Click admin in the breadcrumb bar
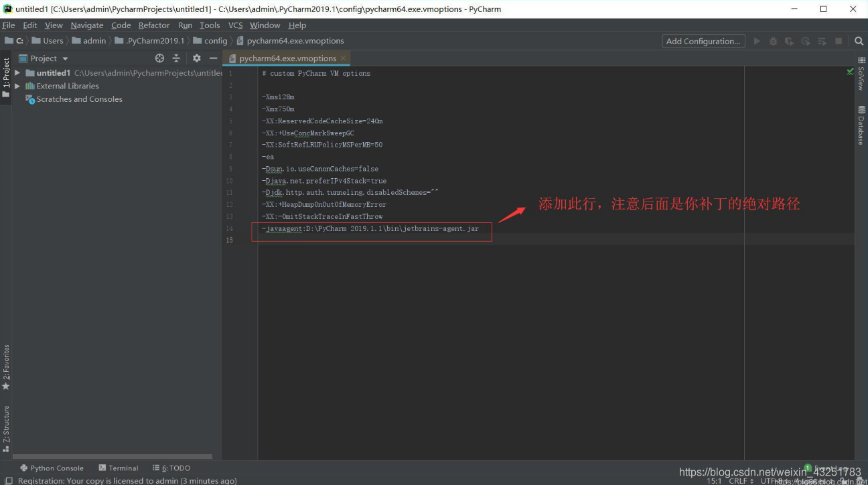The image size is (868, 485). pos(88,41)
